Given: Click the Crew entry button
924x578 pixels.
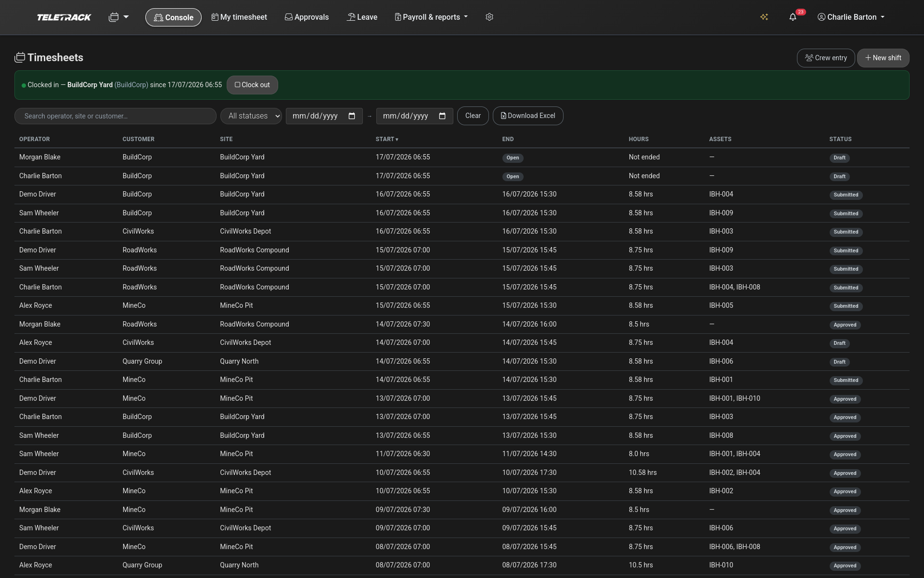Looking at the screenshot, I should (x=826, y=58).
